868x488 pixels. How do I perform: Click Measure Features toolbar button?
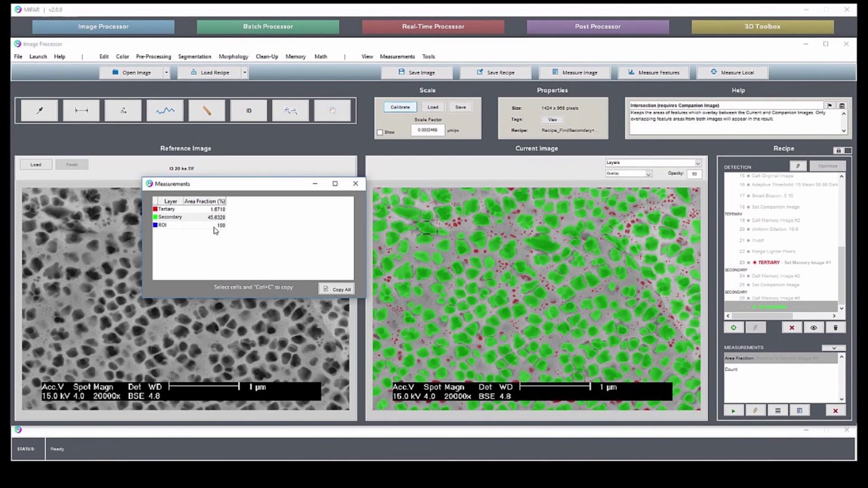[654, 73]
